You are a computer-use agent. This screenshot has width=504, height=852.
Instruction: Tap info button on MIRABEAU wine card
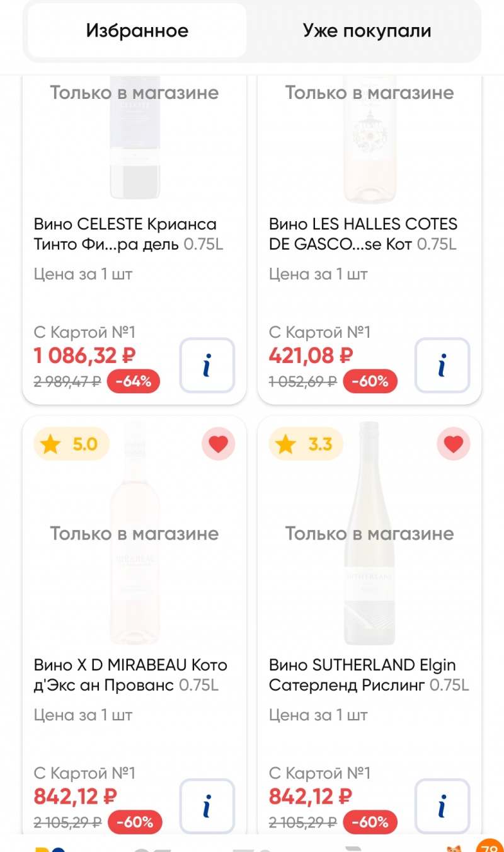point(207,807)
